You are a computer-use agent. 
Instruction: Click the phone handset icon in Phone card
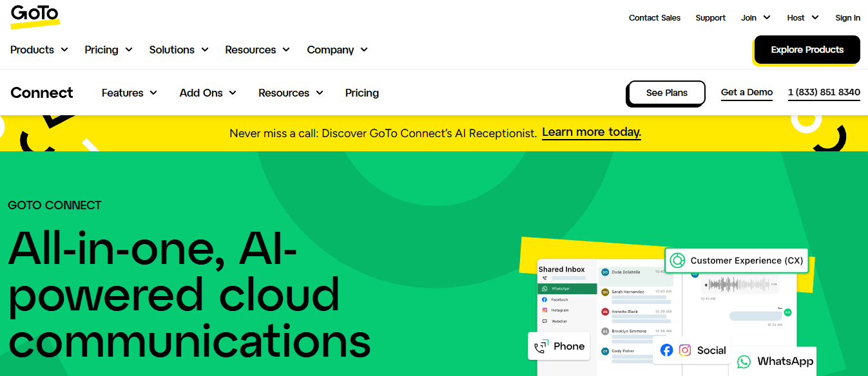[x=541, y=346]
